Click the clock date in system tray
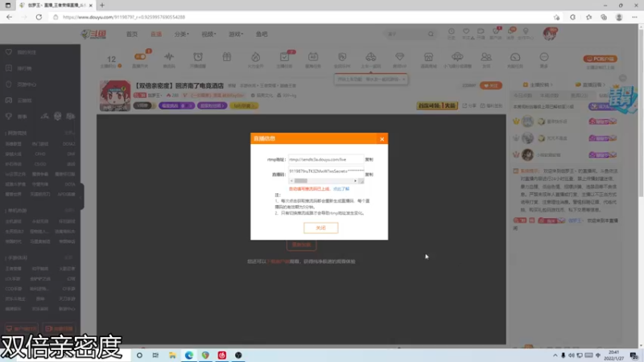Screen dimensions: 644x362 [x=614, y=356]
